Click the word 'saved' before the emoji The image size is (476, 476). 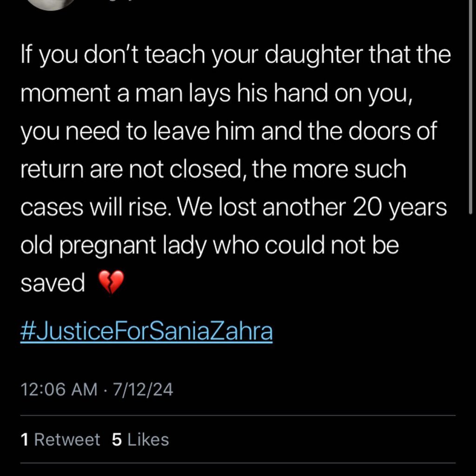[x=53, y=283]
